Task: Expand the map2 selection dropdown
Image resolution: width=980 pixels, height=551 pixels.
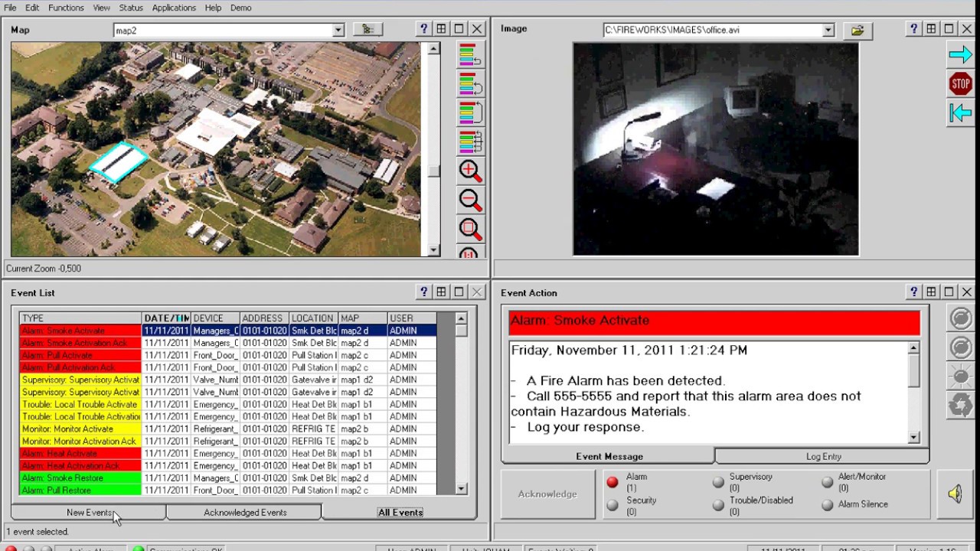Action: [338, 31]
